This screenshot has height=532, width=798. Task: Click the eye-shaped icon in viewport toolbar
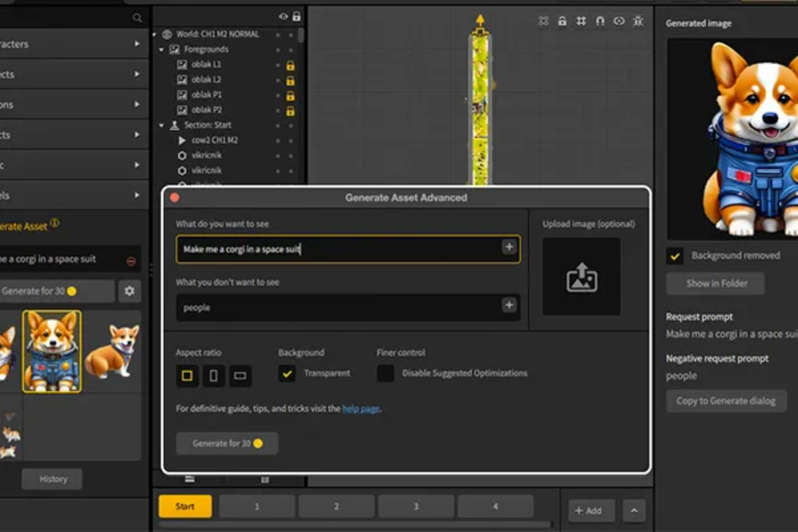(619, 21)
